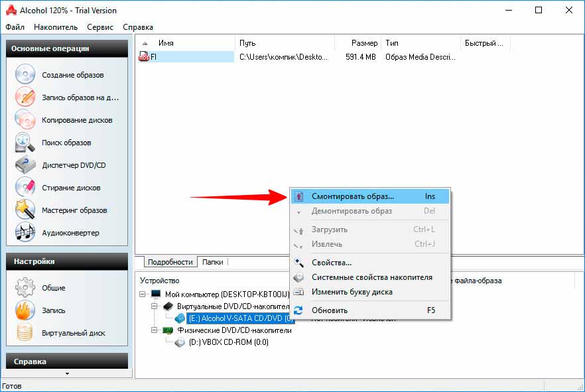Click the Копирование дисков icon

pyautogui.click(x=25, y=120)
